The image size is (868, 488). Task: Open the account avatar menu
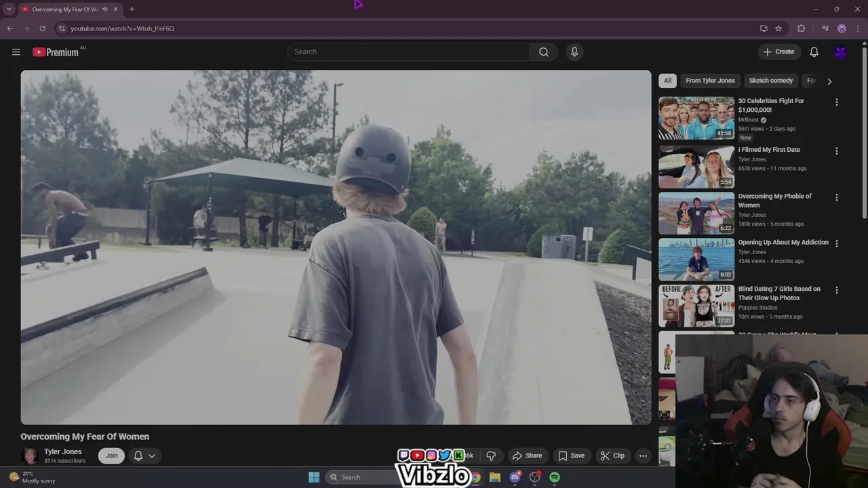click(840, 52)
